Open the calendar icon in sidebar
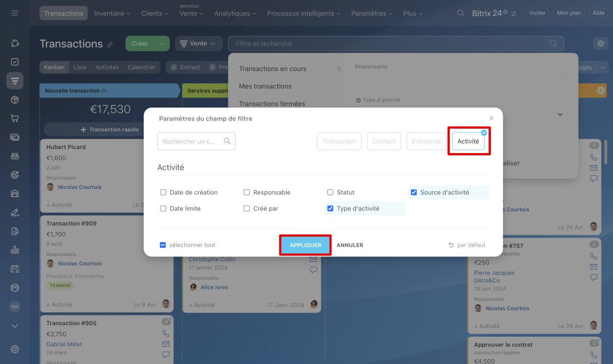 click(x=15, y=269)
